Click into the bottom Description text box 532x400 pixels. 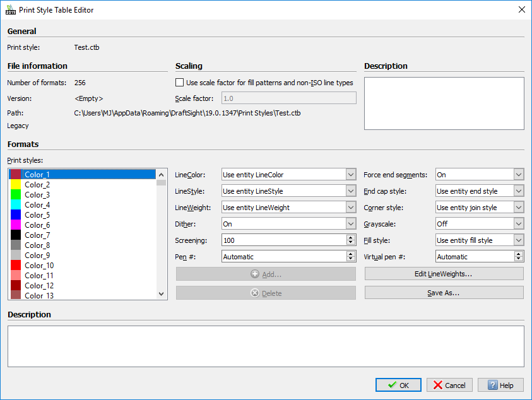pyautogui.click(x=266, y=346)
